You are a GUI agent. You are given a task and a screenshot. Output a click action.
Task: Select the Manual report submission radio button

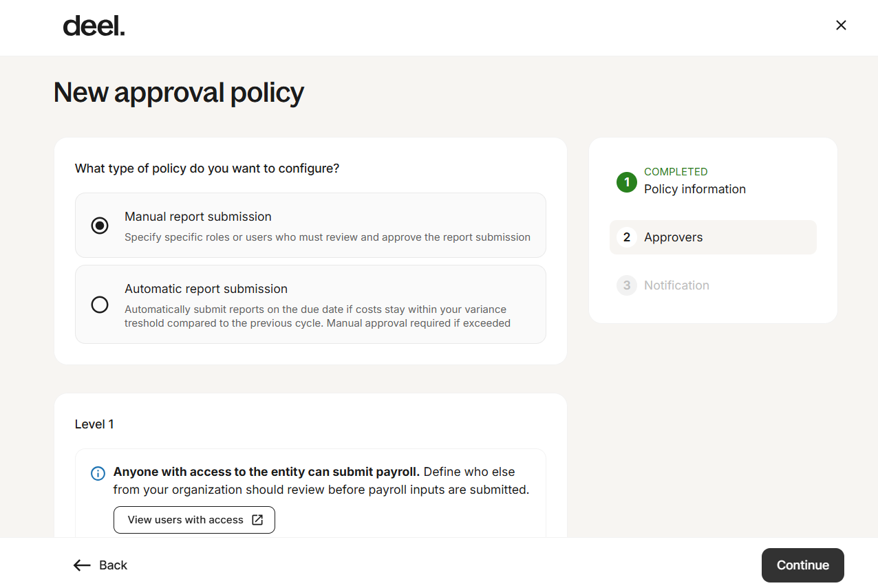pos(100,226)
